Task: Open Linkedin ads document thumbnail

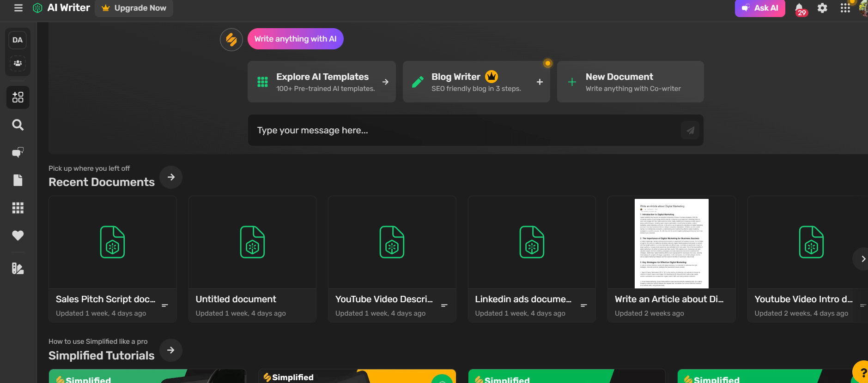Action: pyautogui.click(x=532, y=242)
